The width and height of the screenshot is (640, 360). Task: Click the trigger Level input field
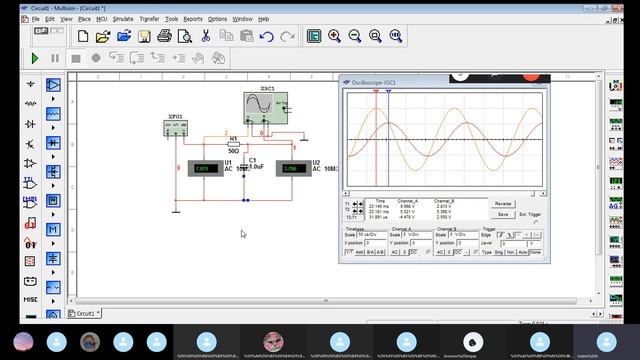(x=514, y=243)
